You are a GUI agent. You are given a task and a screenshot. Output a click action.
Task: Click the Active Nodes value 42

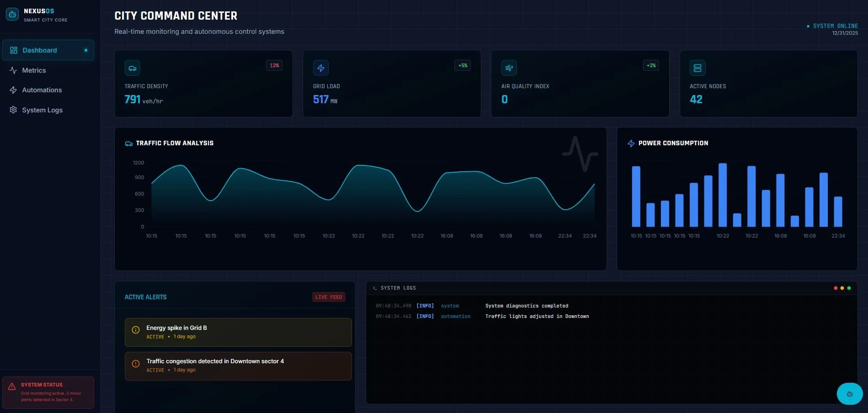click(696, 100)
